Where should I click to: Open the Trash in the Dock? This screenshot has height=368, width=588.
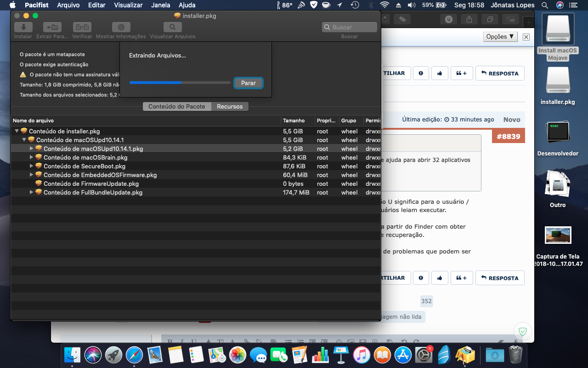[516, 355]
